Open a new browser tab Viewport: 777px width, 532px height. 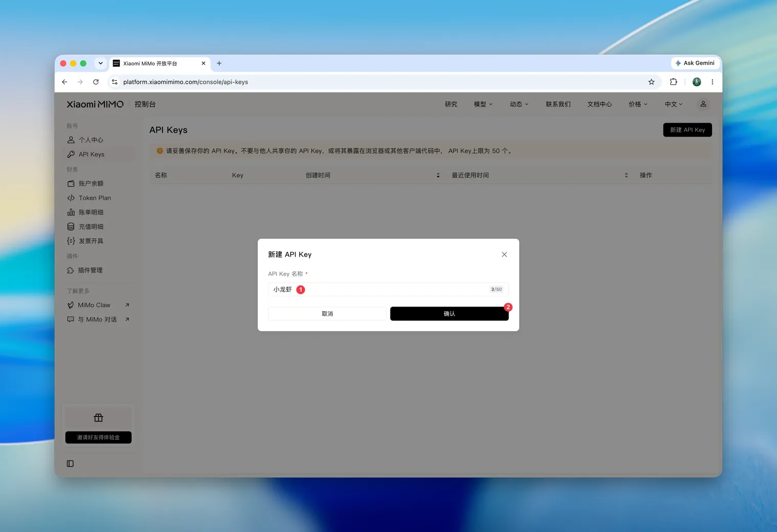coord(219,63)
